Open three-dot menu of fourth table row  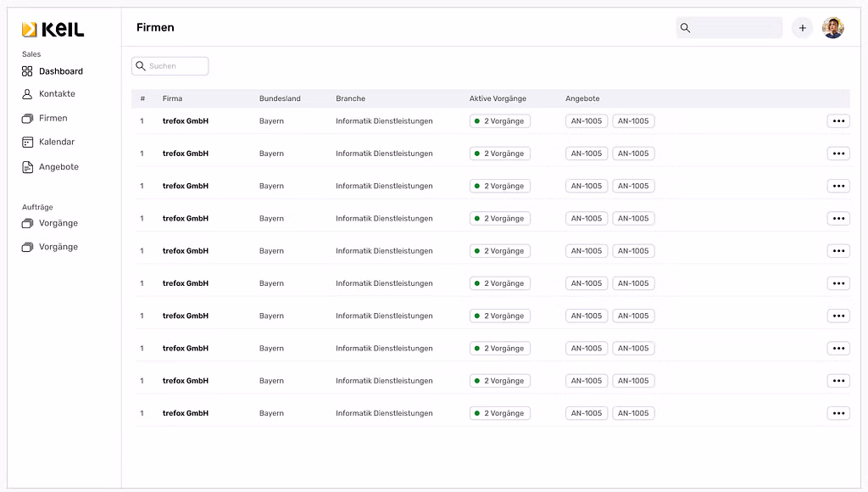point(838,218)
